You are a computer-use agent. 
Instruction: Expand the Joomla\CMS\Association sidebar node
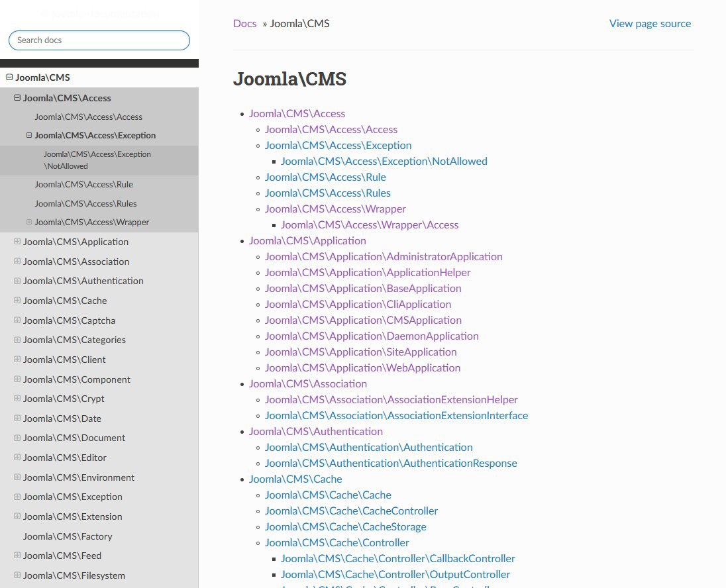pos(17,261)
